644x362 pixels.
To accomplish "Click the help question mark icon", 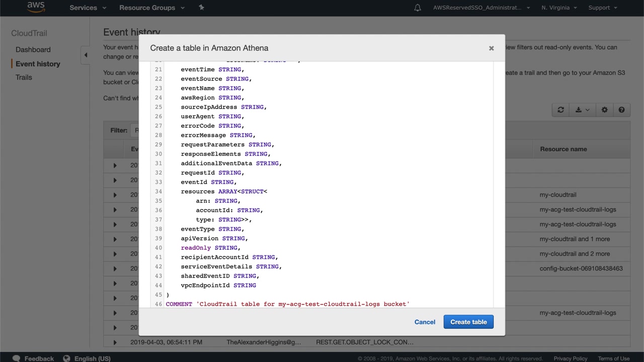I will pos(621,110).
